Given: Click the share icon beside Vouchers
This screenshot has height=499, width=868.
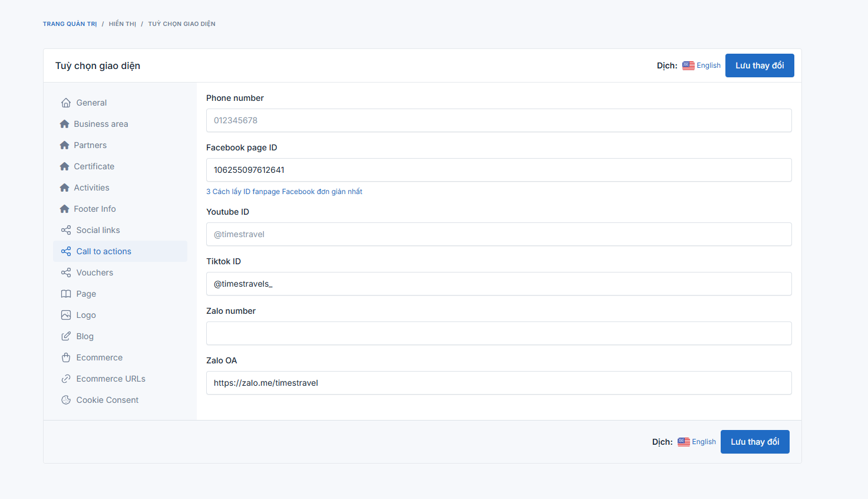Looking at the screenshot, I should point(66,273).
